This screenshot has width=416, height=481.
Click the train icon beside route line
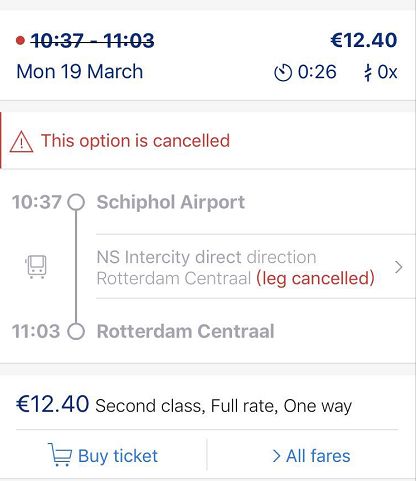point(36,267)
